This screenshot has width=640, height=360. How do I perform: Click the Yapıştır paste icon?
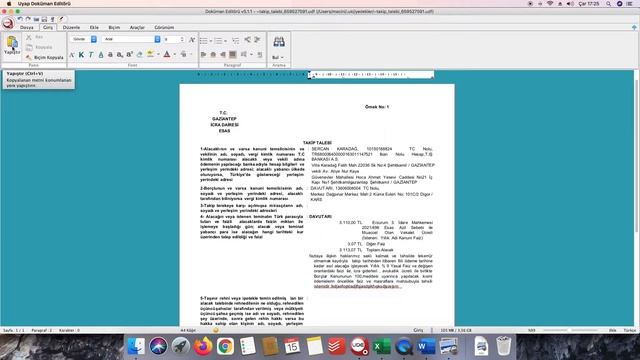(x=12, y=42)
